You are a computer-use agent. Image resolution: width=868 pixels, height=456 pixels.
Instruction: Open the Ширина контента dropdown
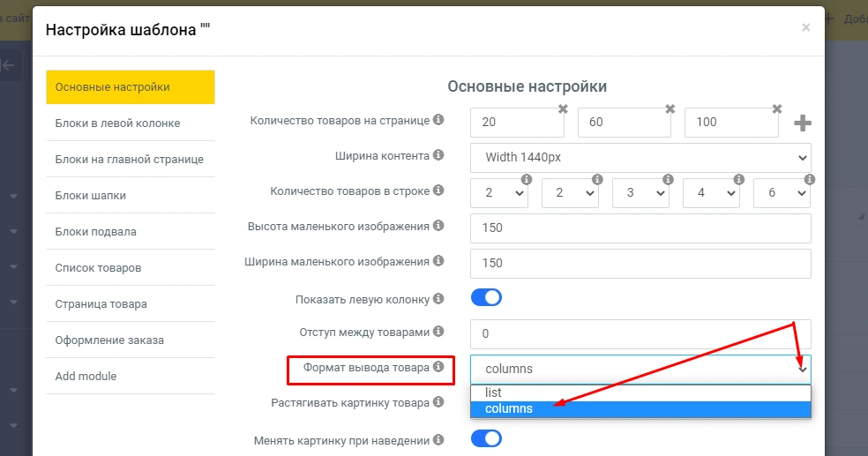pyautogui.click(x=640, y=158)
